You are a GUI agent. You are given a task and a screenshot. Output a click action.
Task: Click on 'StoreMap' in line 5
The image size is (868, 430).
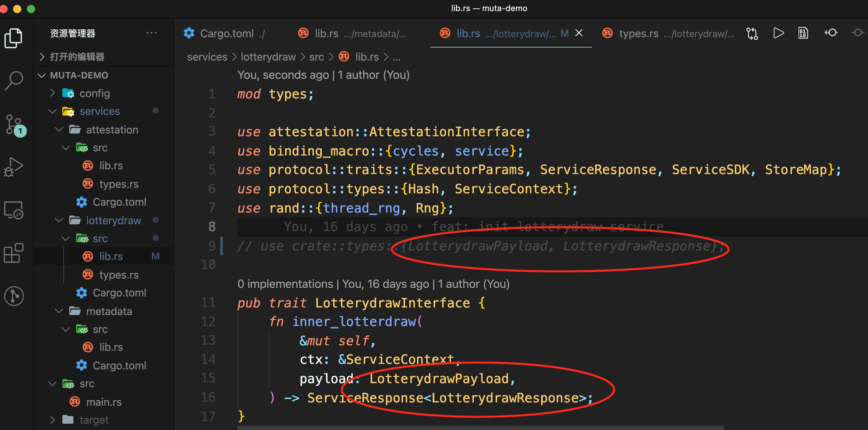click(796, 170)
